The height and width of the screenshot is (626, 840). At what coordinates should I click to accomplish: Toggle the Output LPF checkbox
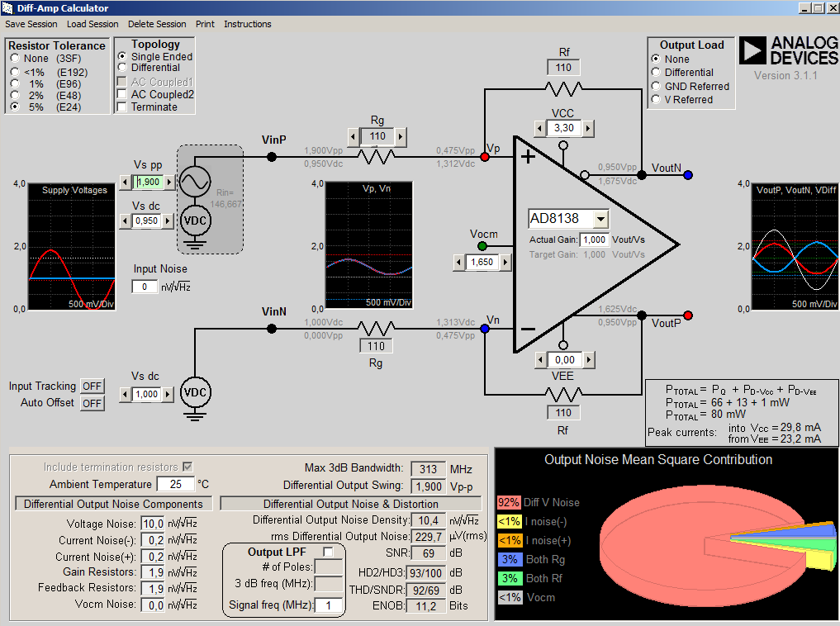[329, 552]
